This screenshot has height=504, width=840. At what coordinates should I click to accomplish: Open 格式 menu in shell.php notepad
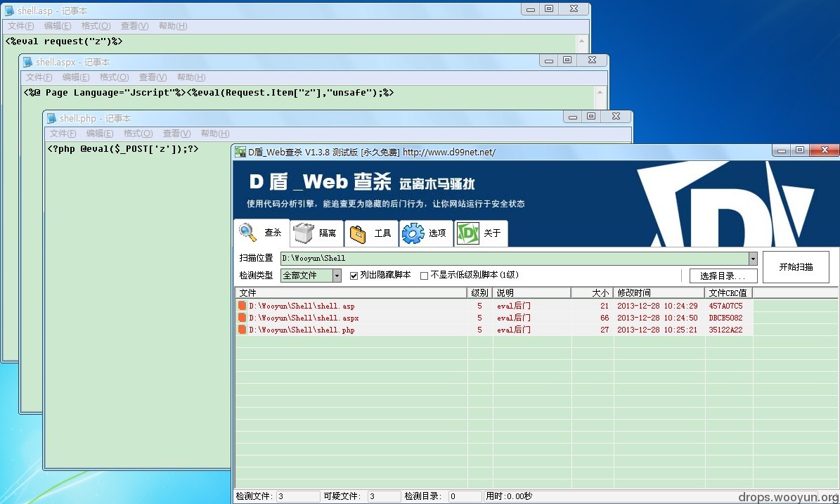pos(138,134)
